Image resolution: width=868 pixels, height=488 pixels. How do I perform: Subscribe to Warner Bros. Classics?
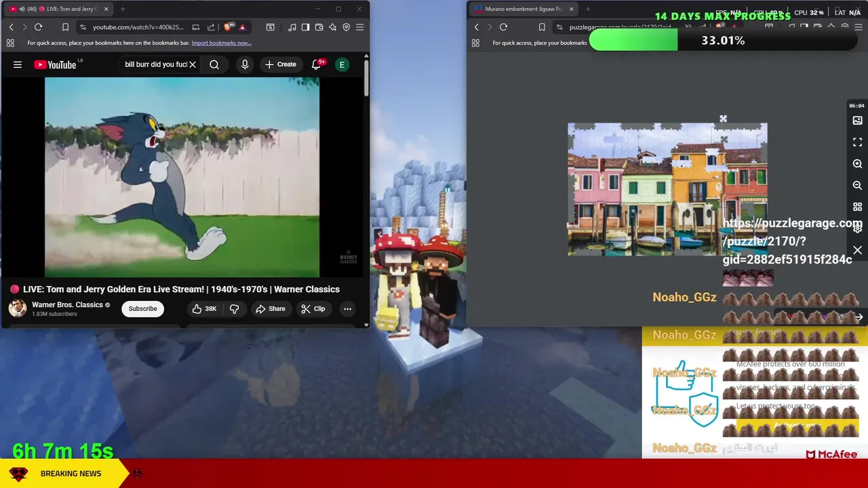coord(142,309)
